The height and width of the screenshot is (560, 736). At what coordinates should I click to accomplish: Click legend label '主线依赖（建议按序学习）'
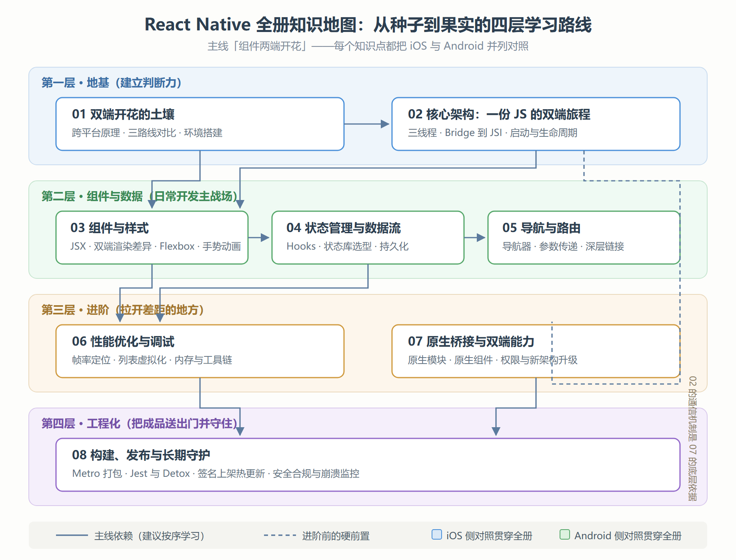(150, 536)
